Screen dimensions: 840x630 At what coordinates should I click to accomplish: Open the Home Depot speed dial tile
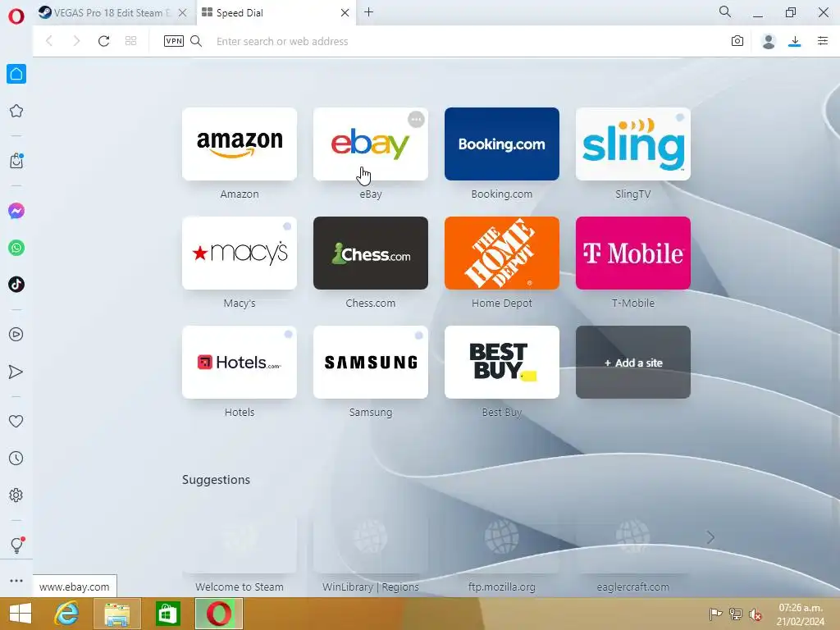pyautogui.click(x=502, y=253)
